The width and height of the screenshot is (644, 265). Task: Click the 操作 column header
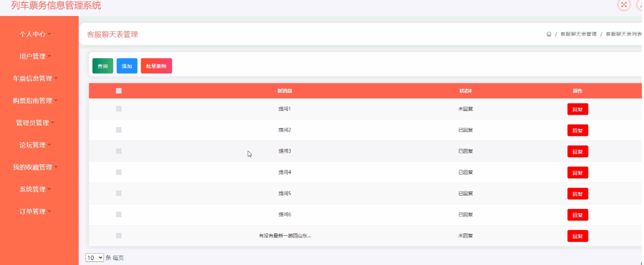pos(577,91)
